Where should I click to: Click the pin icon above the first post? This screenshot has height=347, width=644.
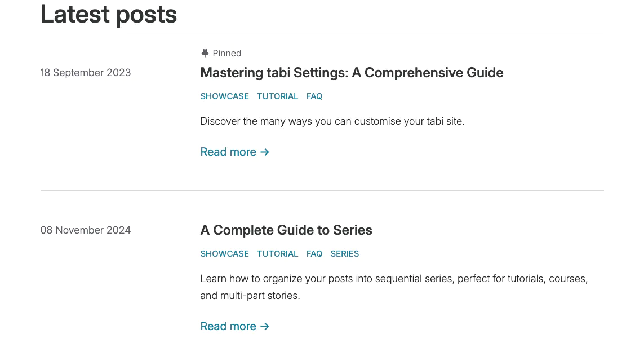(x=205, y=53)
